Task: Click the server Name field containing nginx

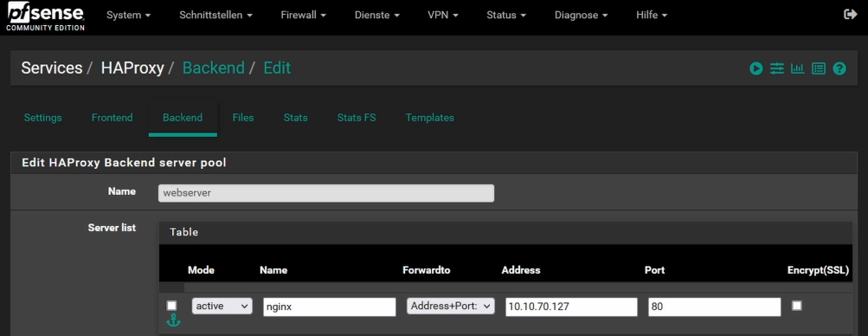Action: 330,307
